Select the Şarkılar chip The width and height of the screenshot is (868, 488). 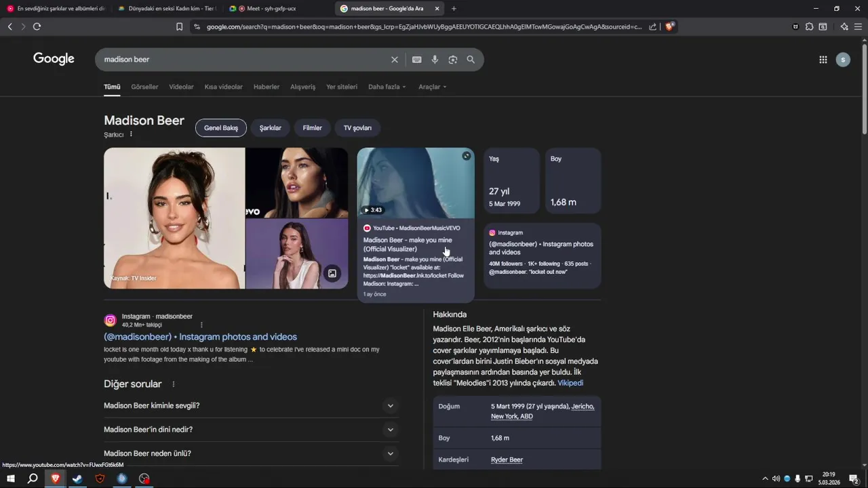click(x=271, y=127)
